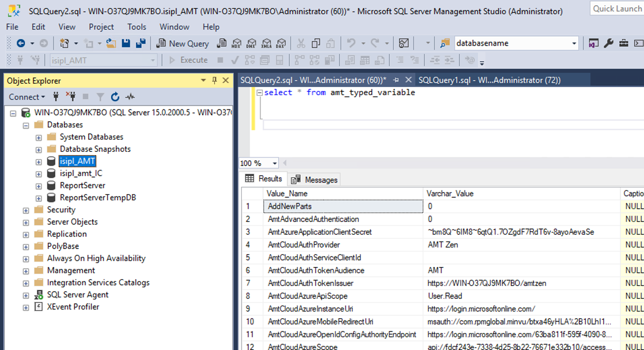Click the Varchar_Value column header

(522, 194)
